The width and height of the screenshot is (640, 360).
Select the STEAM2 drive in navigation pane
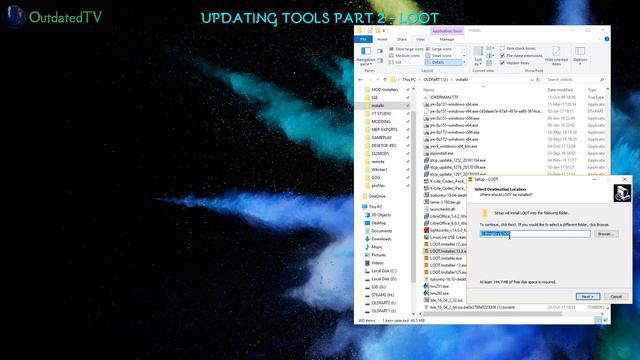382,295
